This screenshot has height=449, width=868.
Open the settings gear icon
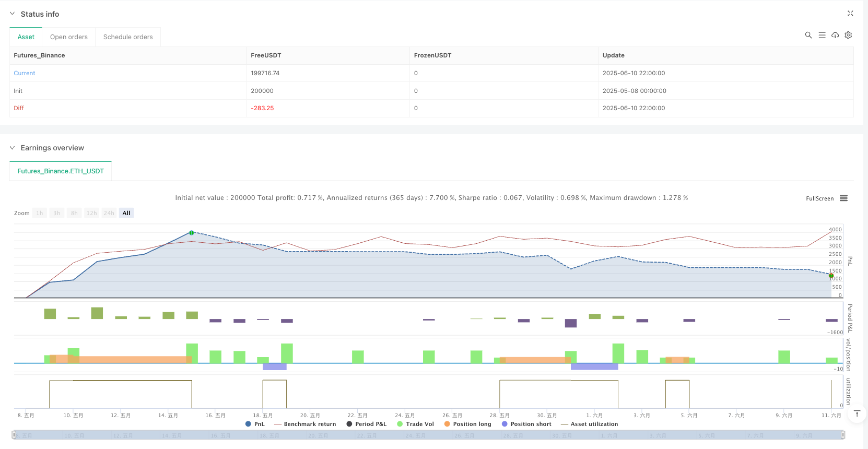pos(848,35)
